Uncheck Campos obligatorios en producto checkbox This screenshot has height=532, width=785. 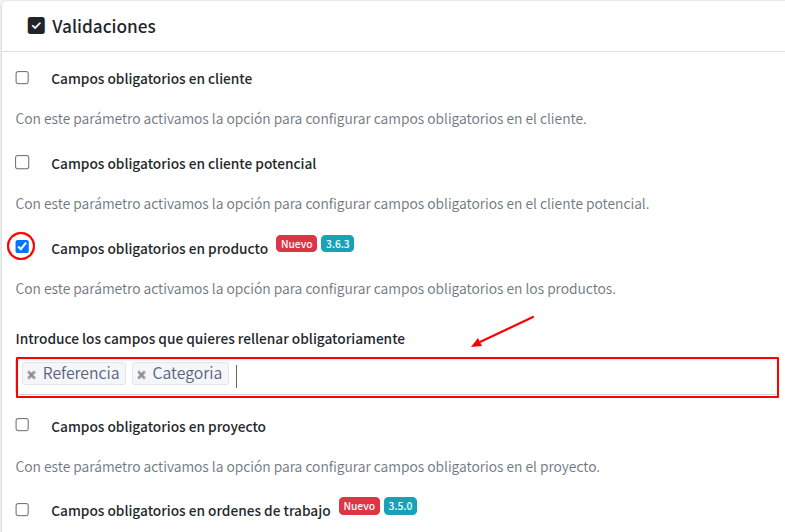click(x=22, y=246)
